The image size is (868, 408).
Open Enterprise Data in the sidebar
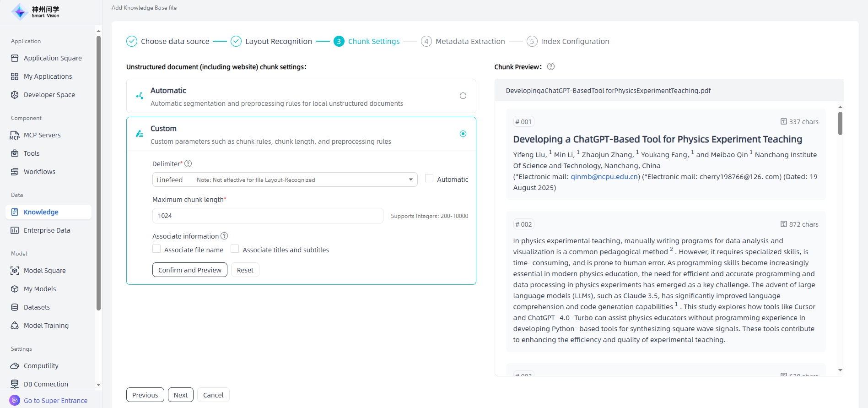(x=47, y=230)
